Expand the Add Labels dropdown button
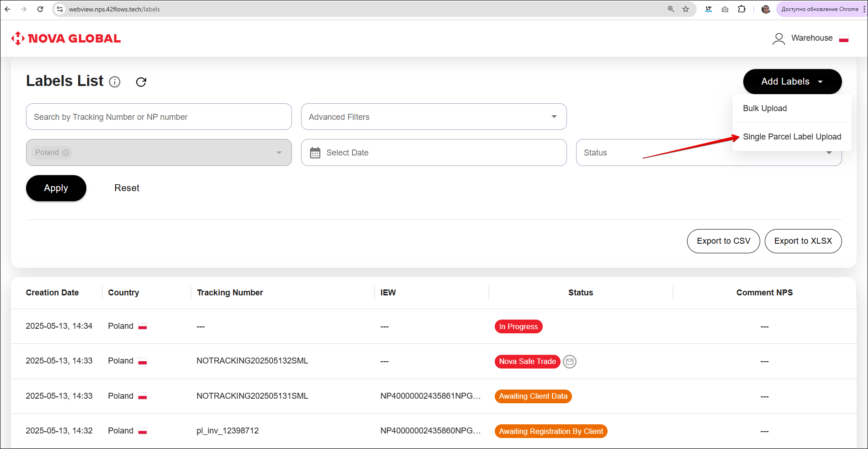Viewport: 868px width, 449px height. click(x=792, y=81)
